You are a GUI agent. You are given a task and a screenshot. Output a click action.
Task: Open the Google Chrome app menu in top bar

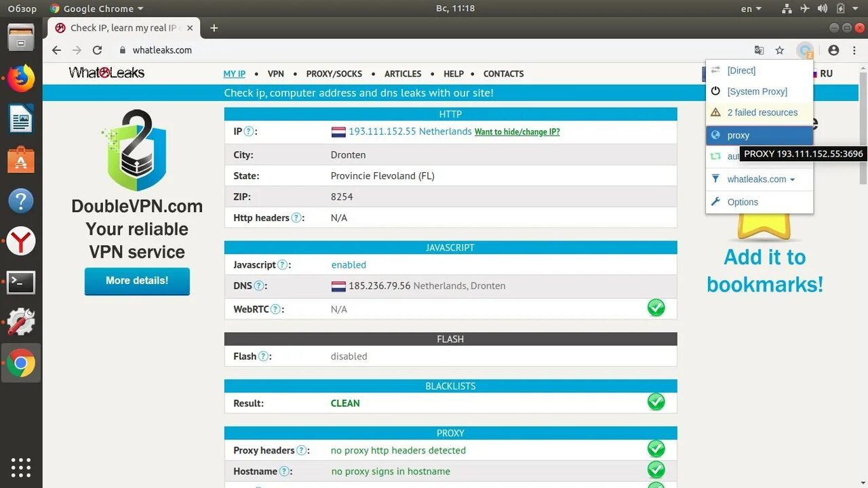pyautogui.click(x=97, y=9)
